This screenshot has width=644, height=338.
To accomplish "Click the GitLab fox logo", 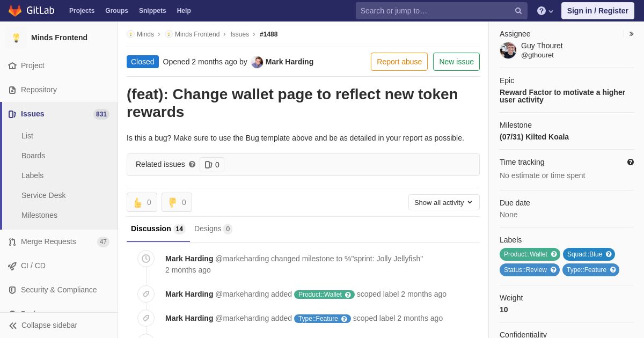I will coord(15,11).
